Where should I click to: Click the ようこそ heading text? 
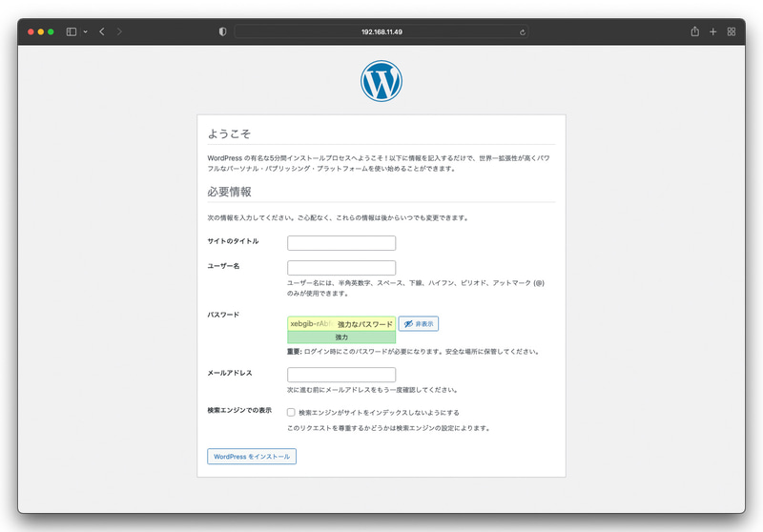[x=229, y=133]
